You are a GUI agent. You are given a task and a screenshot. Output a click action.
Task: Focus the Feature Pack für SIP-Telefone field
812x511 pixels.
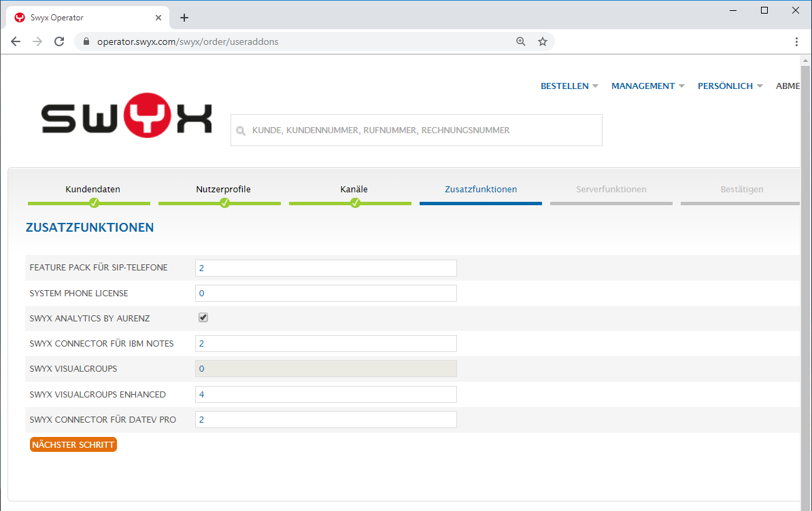click(x=325, y=268)
